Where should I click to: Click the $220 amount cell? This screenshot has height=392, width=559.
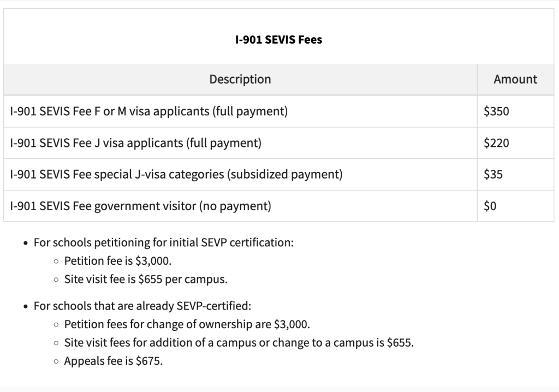pos(515,143)
